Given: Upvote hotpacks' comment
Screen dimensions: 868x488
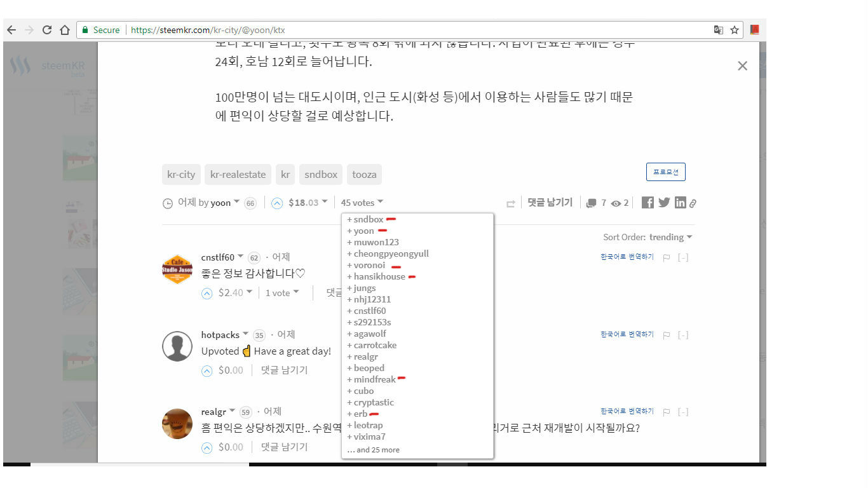Looking at the screenshot, I should click(x=207, y=369).
